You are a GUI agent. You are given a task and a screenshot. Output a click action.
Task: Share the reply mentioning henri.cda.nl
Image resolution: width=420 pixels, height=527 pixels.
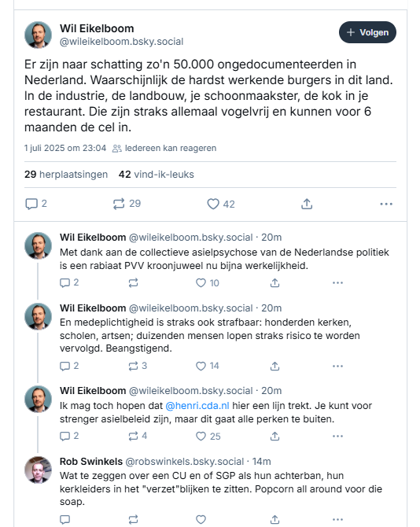coord(274,437)
